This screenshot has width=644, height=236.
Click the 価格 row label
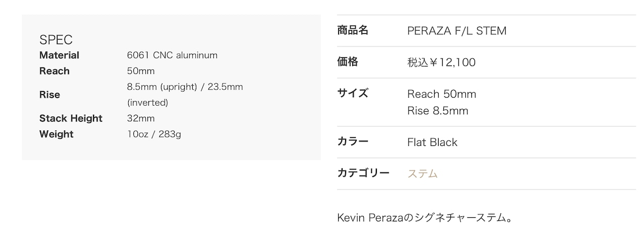[348, 62]
